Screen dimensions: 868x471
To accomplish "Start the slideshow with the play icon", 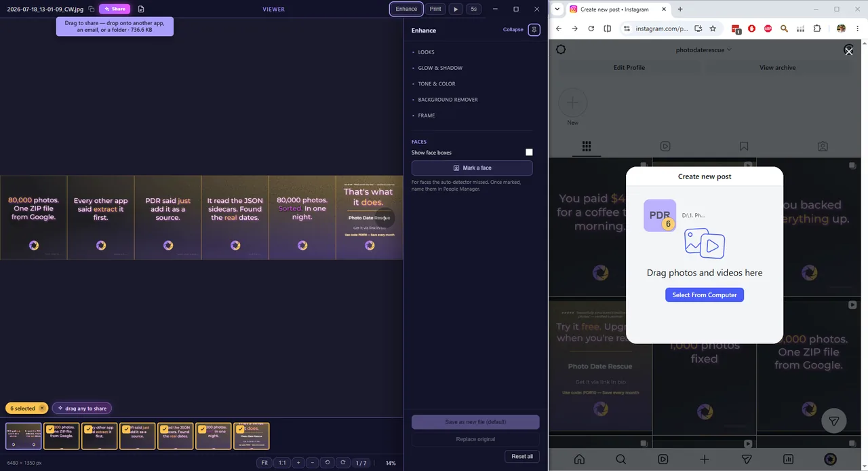I will click(x=456, y=9).
